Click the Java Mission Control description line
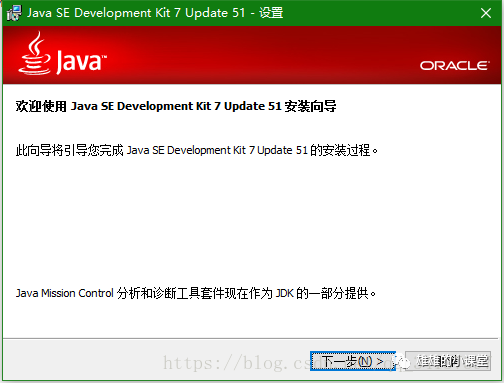This screenshot has width=504, height=383. pos(196,293)
